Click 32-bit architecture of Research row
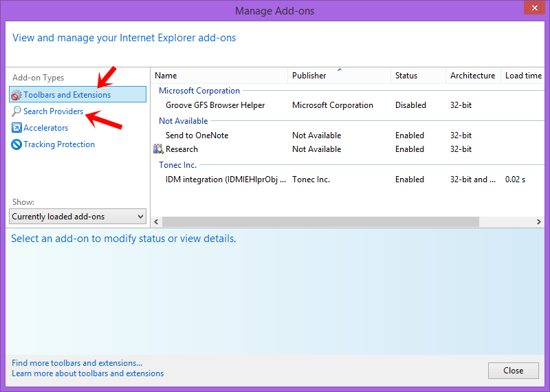The width and height of the screenshot is (550, 392). click(x=461, y=149)
